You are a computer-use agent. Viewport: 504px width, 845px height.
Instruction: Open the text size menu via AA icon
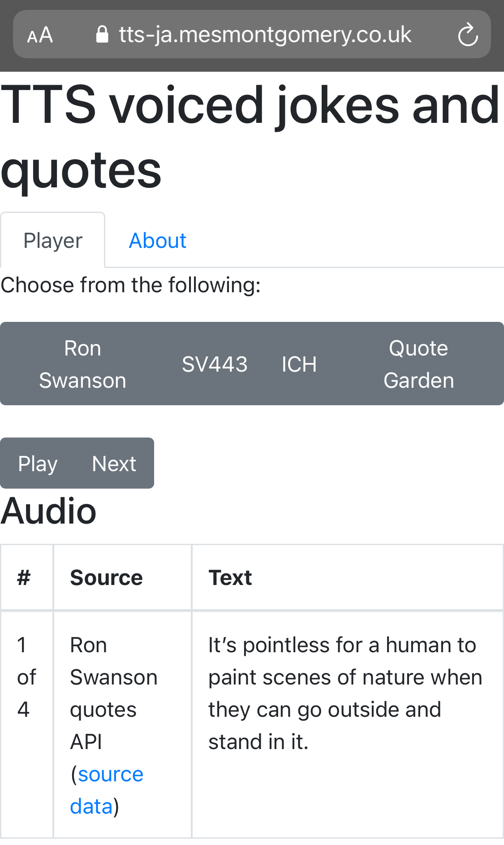click(39, 35)
